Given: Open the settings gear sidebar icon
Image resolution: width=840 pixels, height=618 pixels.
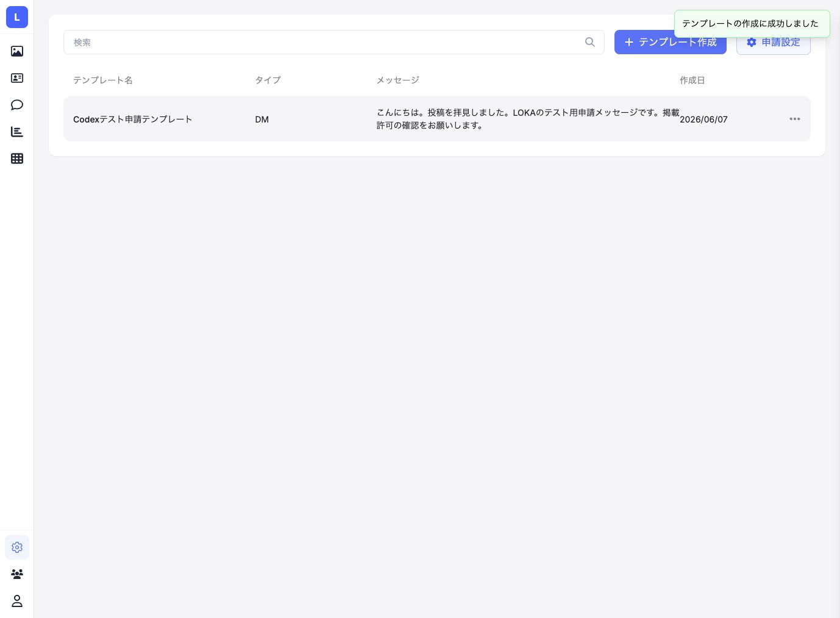Looking at the screenshot, I should pos(17,547).
